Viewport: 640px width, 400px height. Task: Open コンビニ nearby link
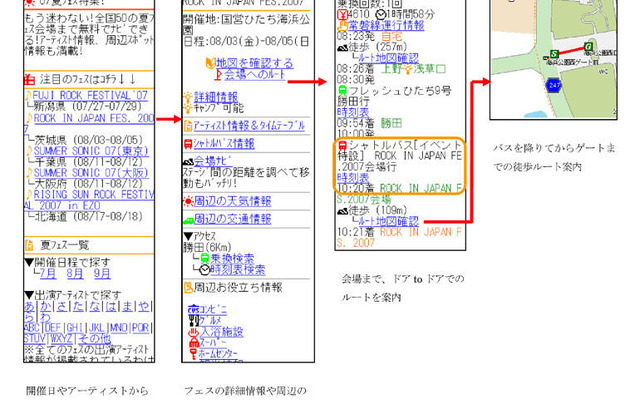tap(213, 309)
